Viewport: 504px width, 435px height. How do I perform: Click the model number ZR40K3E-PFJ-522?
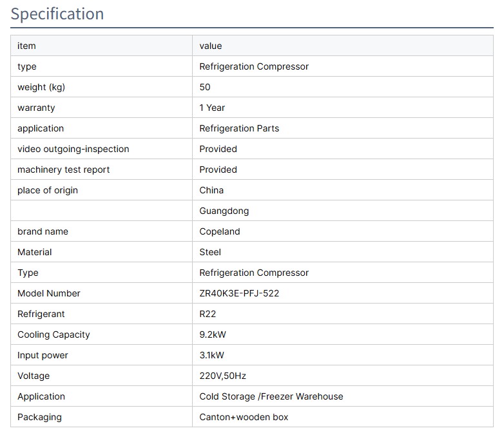tap(239, 293)
